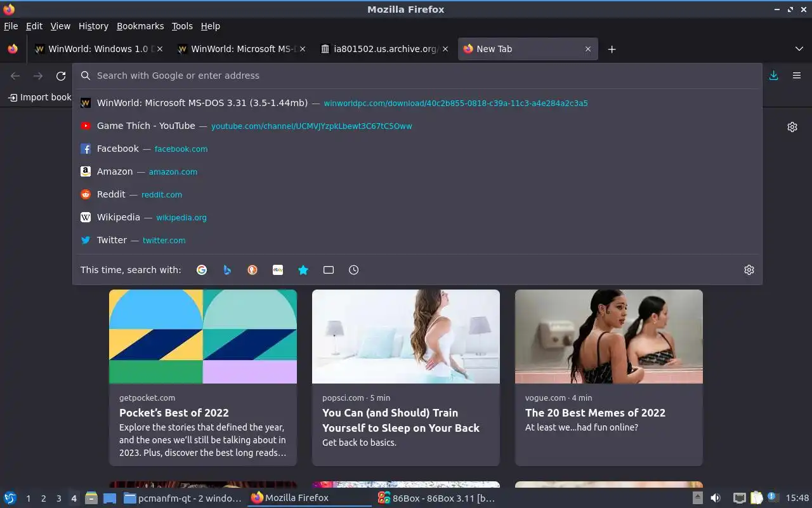Open the Tools menu

tap(182, 26)
